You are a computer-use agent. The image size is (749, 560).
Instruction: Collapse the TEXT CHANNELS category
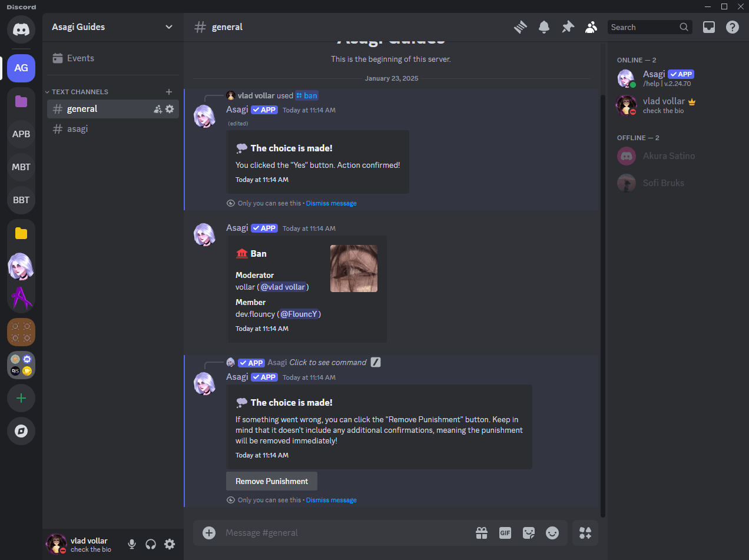pyautogui.click(x=77, y=92)
